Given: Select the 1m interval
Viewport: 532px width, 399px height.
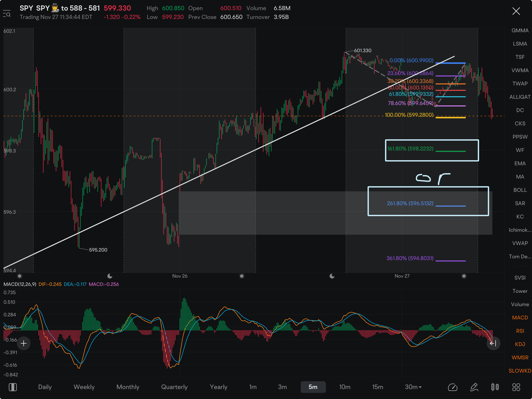Looking at the screenshot, I should [253, 387].
